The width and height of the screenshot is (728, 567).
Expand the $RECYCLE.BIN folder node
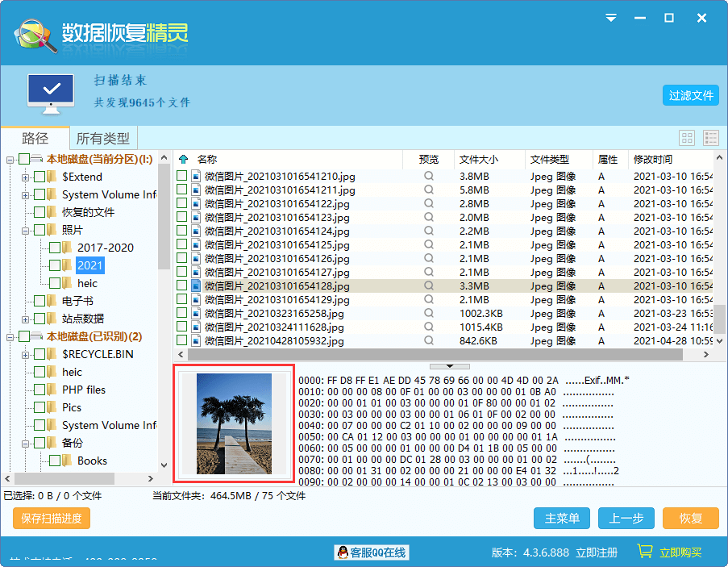click(26, 355)
